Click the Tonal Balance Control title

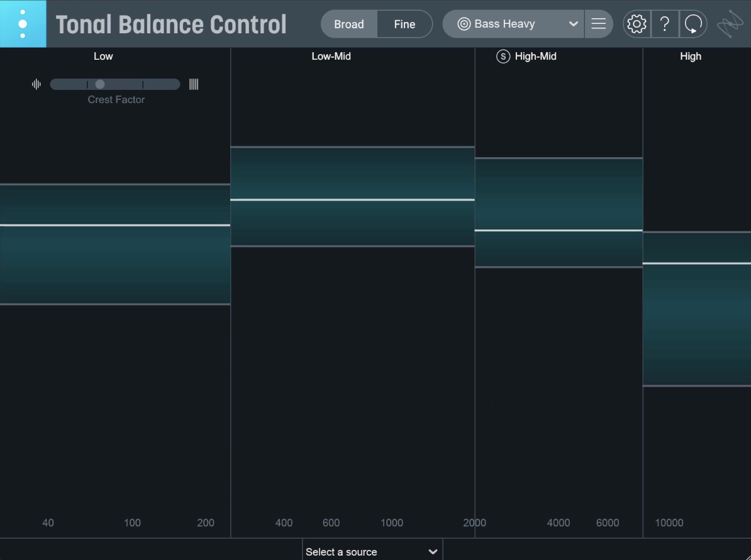(x=171, y=25)
